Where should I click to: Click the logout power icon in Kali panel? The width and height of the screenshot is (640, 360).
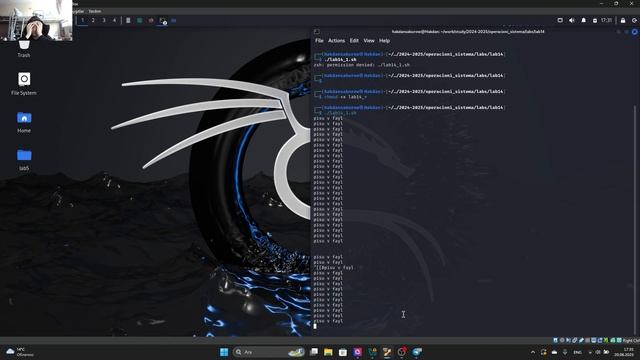634,20
